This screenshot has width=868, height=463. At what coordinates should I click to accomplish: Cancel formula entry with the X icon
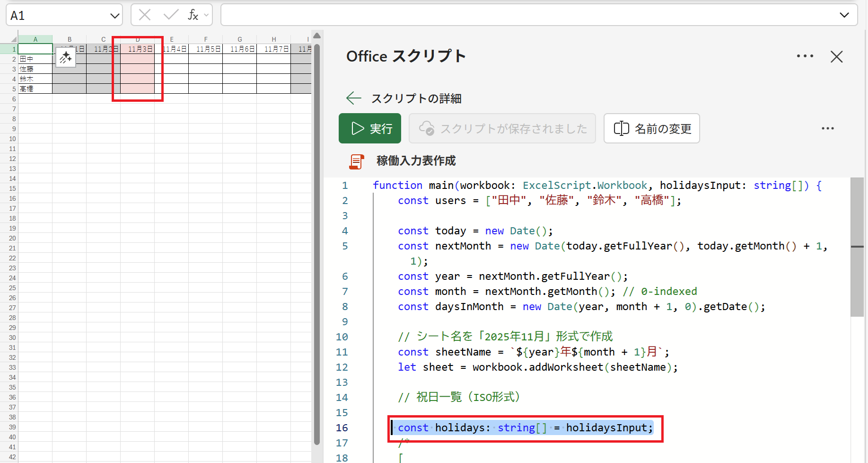point(145,15)
